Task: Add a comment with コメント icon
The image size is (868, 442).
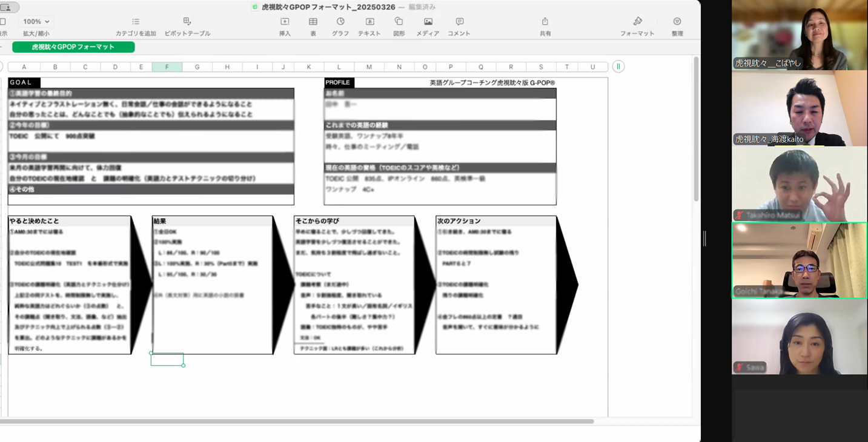Action: [459, 22]
